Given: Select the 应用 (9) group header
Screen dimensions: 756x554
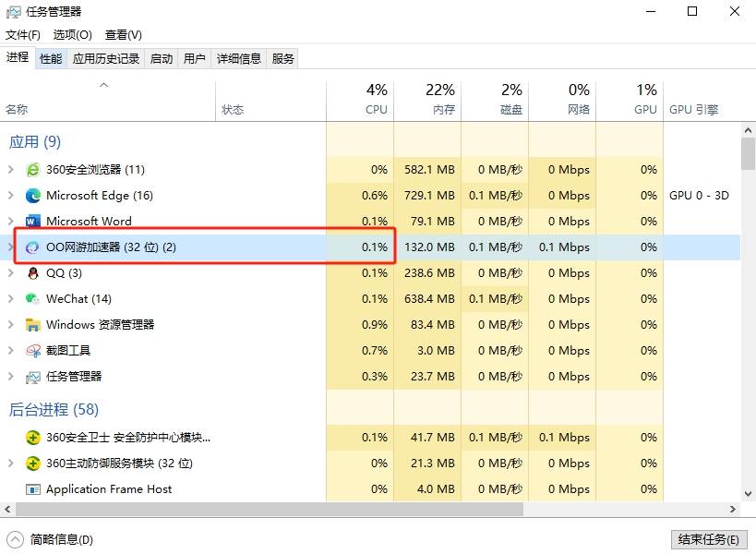Looking at the screenshot, I should click(x=35, y=142).
